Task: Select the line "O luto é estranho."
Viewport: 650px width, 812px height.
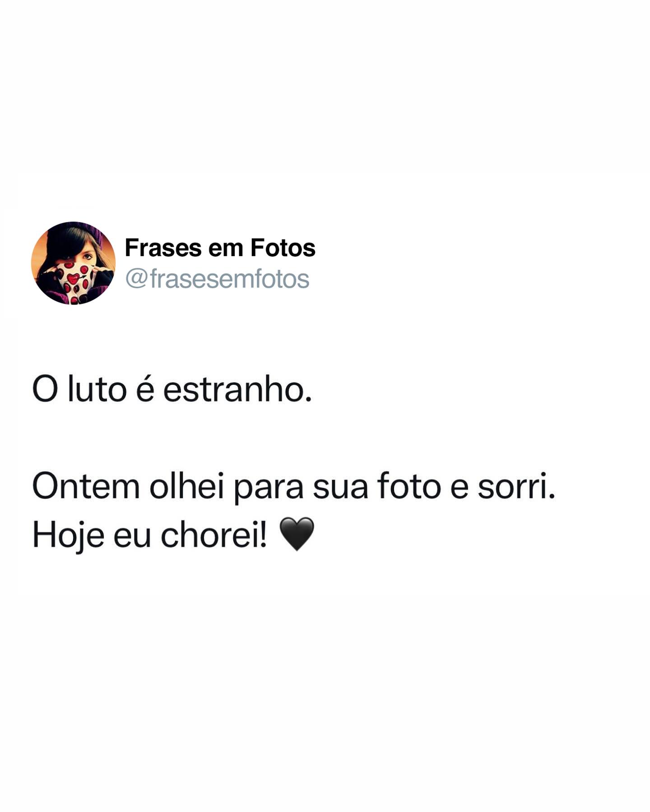Action: (x=172, y=389)
